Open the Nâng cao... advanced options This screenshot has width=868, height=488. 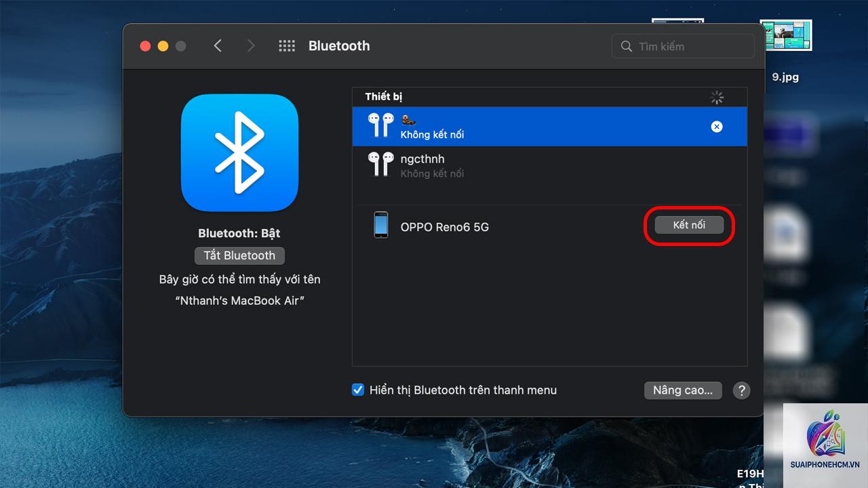683,390
